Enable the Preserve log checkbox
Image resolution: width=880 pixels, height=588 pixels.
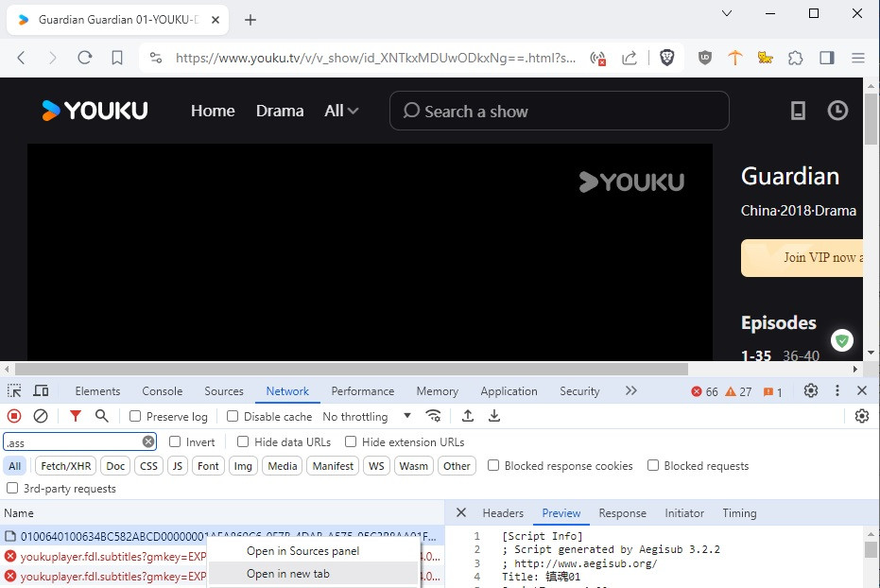[x=135, y=417]
